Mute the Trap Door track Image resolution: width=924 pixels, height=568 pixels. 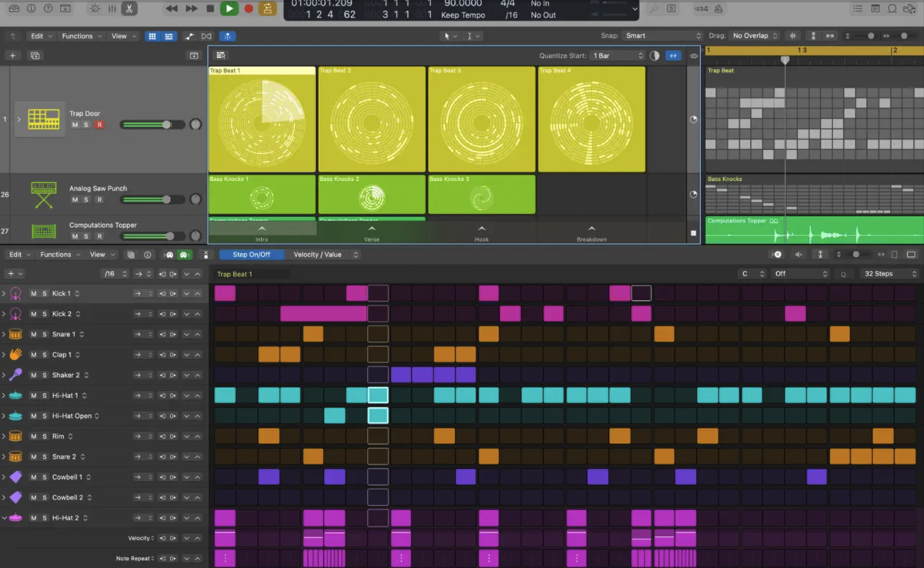tap(75, 125)
